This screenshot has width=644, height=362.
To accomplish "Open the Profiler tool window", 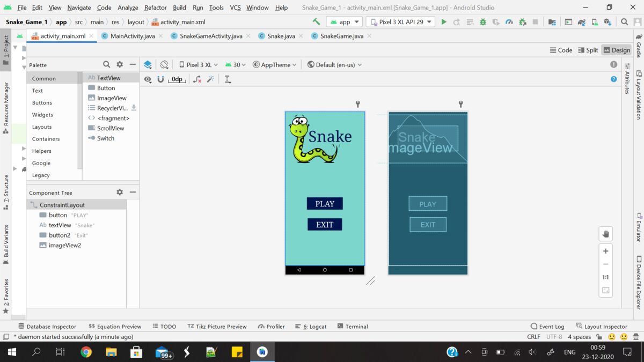I will (271, 326).
